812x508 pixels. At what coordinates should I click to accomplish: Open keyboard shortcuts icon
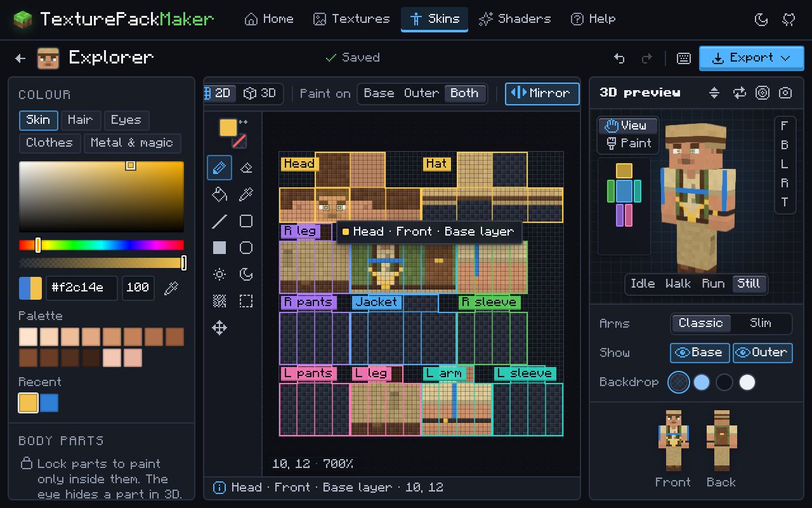tap(684, 58)
